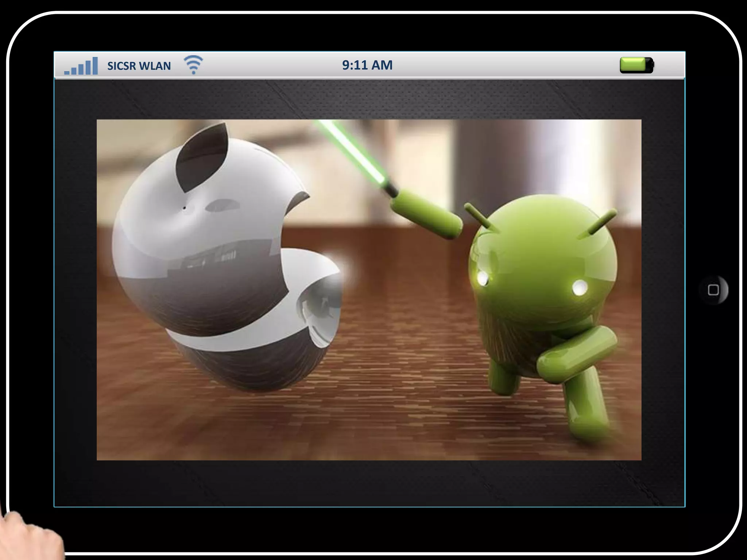Click the SICSR WLAN network label

click(139, 66)
